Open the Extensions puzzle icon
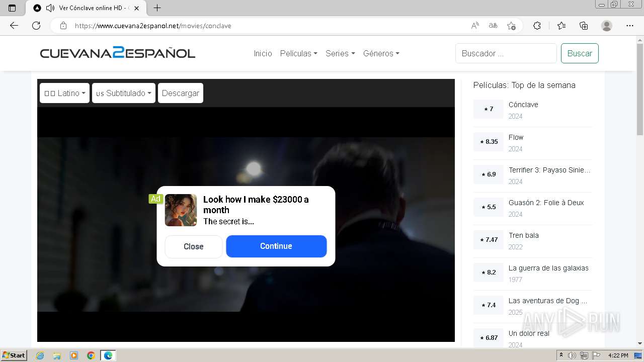644x362 pixels. coord(537,26)
